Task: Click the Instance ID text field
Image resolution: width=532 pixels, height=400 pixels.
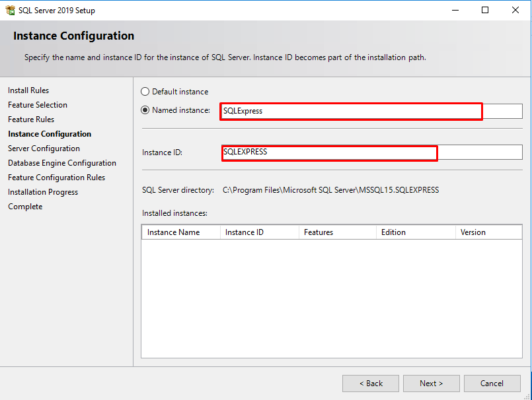Action: coord(372,152)
